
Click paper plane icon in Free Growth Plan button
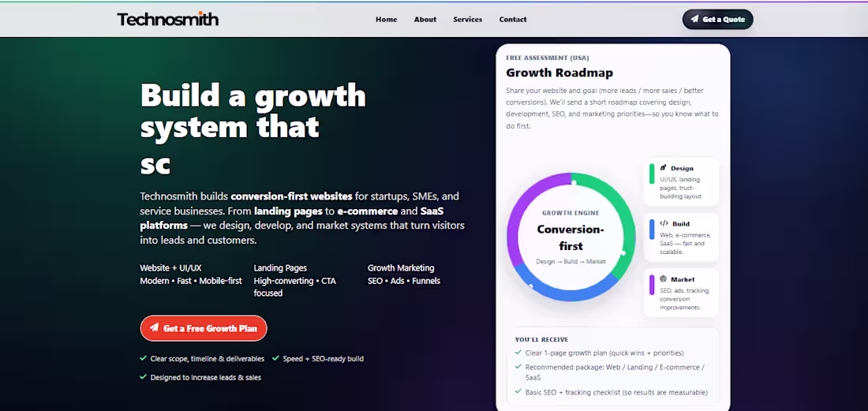[x=155, y=327]
